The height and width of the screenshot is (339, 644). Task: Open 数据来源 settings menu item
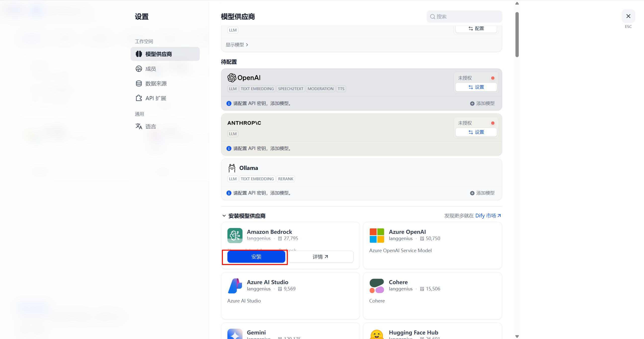pyautogui.click(x=156, y=84)
